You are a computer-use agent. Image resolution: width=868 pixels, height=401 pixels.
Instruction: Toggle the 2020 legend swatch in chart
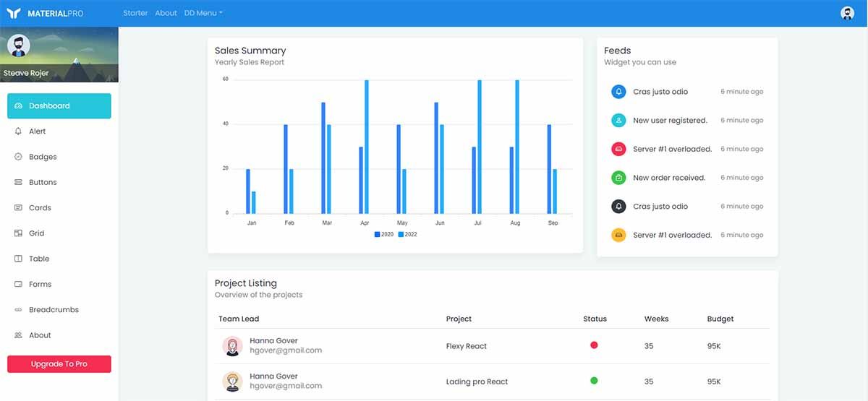click(x=378, y=235)
